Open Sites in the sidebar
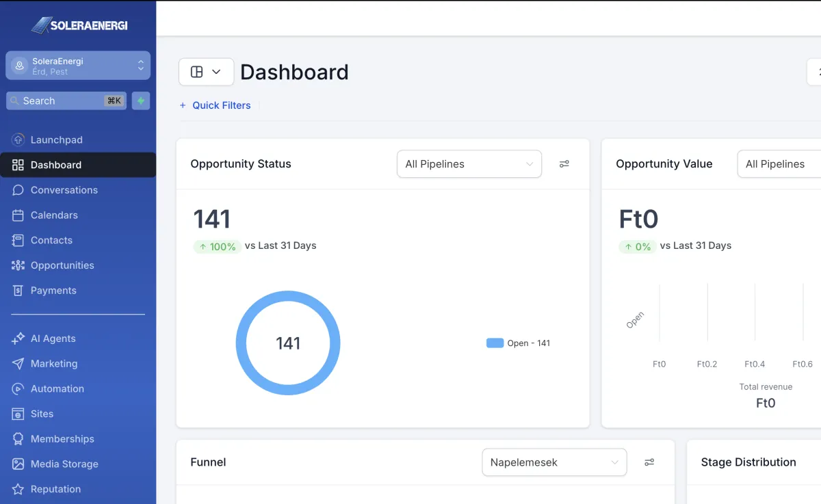The width and height of the screenshot is (821, 504). pyautogui.click(x=78, y=414)
